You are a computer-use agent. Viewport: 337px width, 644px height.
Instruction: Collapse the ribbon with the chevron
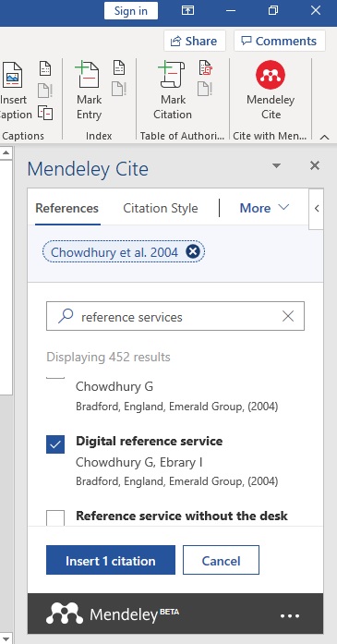pos(324,137)
